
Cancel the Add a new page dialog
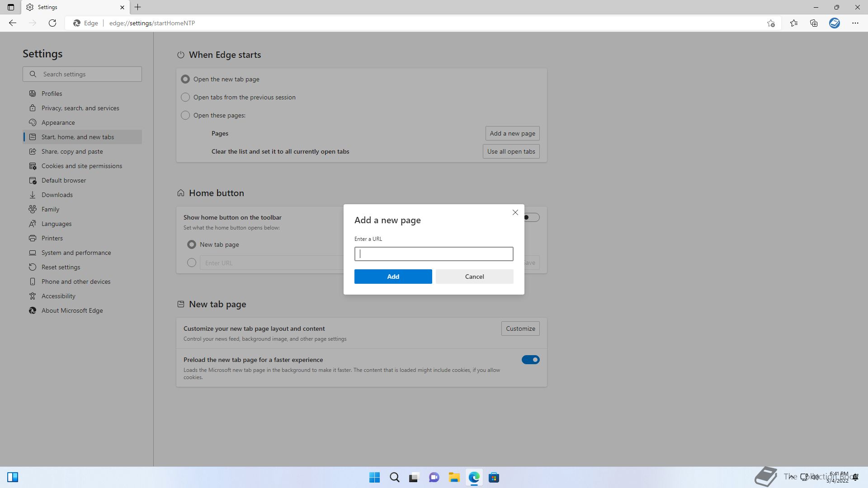click(x=475, y=277)
